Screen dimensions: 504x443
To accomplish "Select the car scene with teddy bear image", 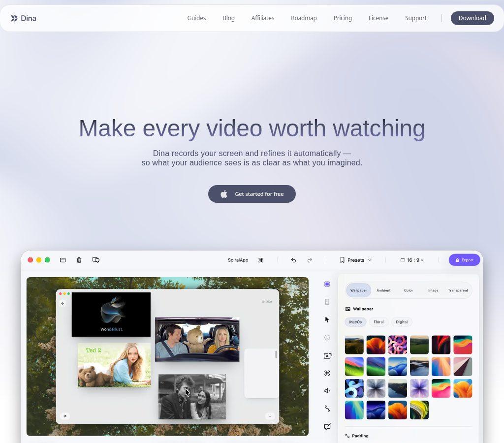I will coord(197,340).
